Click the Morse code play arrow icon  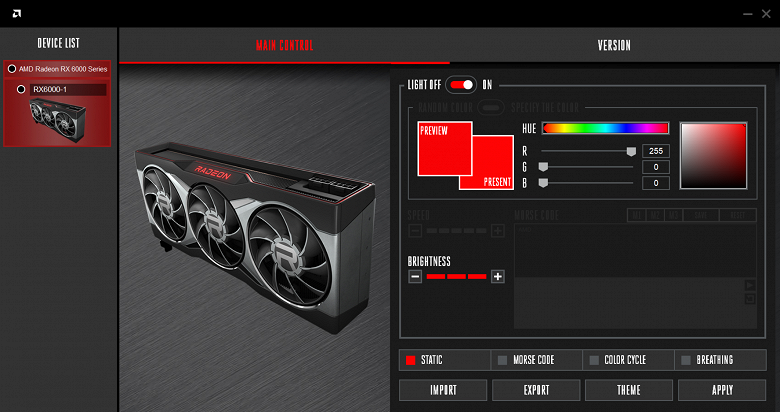point(750,285)
